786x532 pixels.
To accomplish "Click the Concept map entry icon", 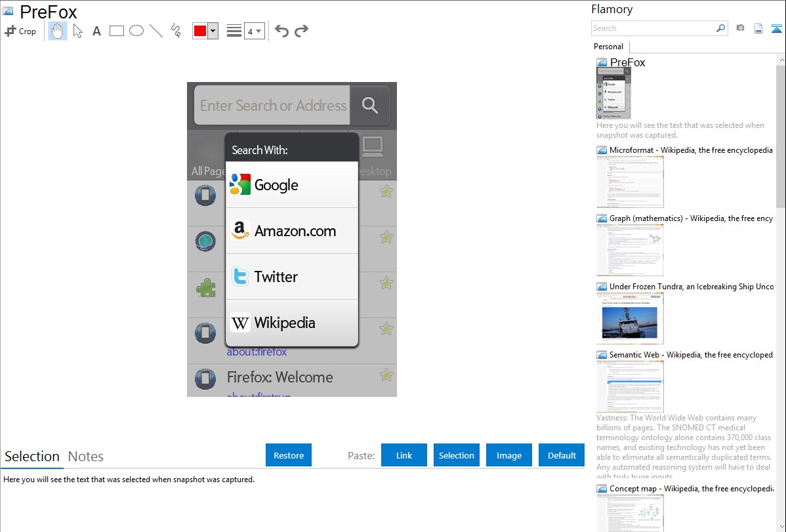I will click(602, 489).
